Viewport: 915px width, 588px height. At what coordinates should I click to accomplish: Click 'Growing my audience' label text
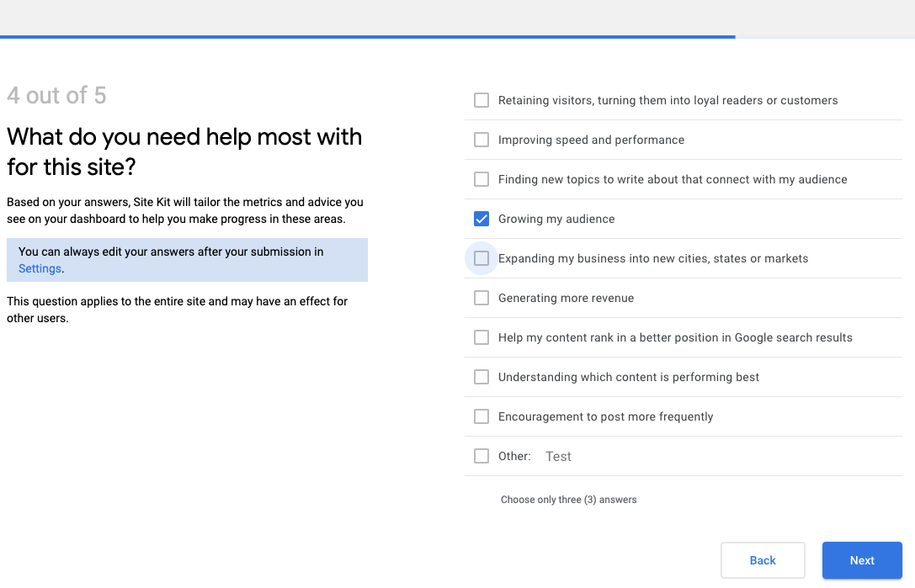(556, 219)
